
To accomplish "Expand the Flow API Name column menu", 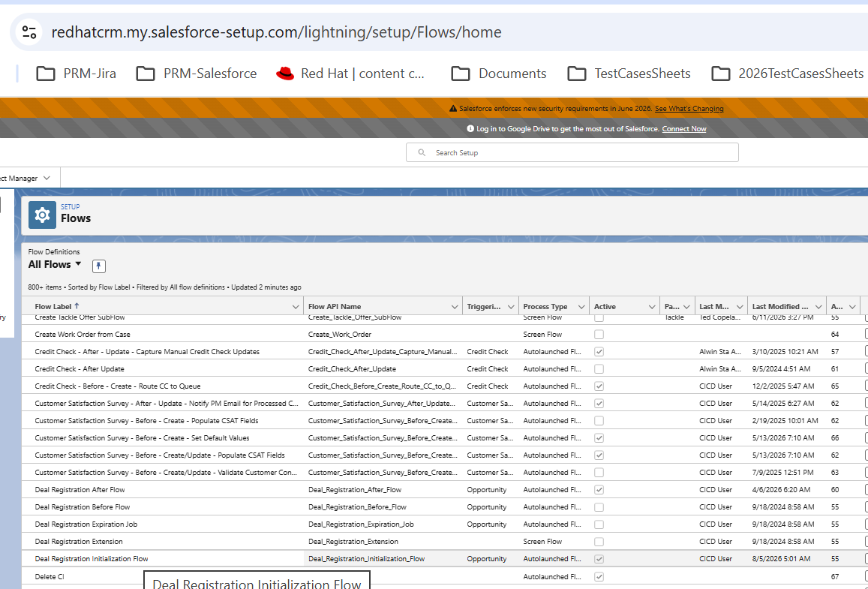I will click(455, 307).
